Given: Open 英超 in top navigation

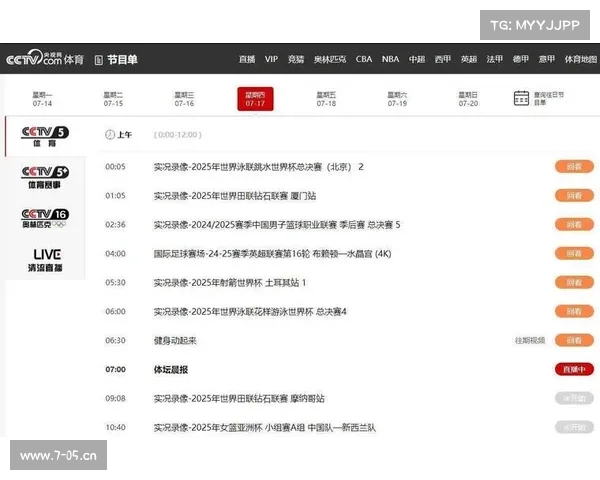Looking at the screenshot, I should coord(469,59).
